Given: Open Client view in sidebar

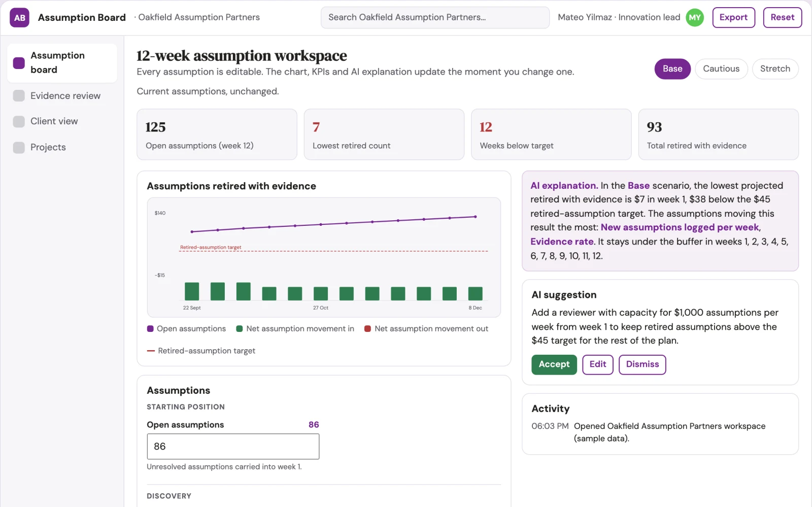Looking at the screenshot, I should point(62,121).
